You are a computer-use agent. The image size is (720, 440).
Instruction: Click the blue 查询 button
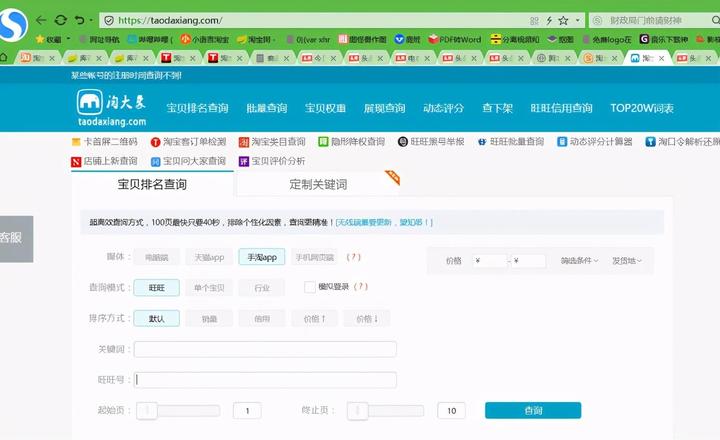point(533,411)
